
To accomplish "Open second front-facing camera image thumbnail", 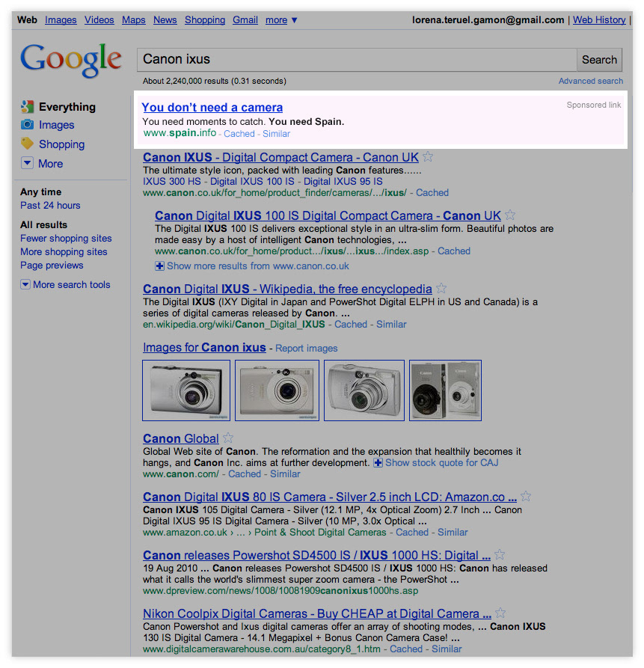I will [277, 390].
